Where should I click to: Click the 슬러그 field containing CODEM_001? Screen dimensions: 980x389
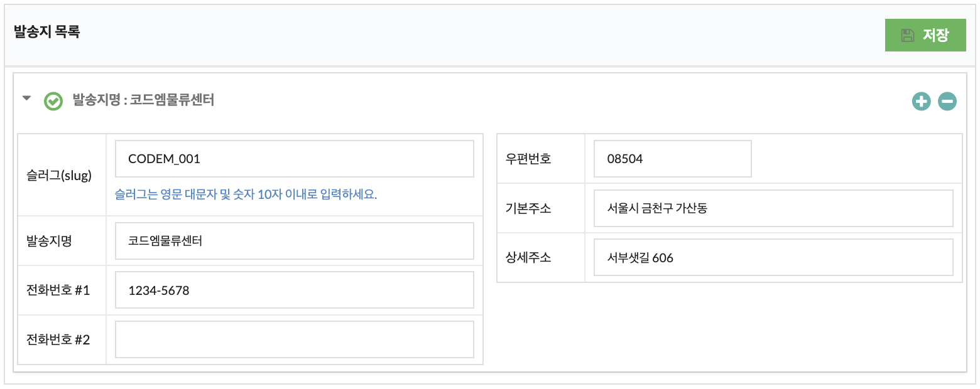(x=295, y=159)
